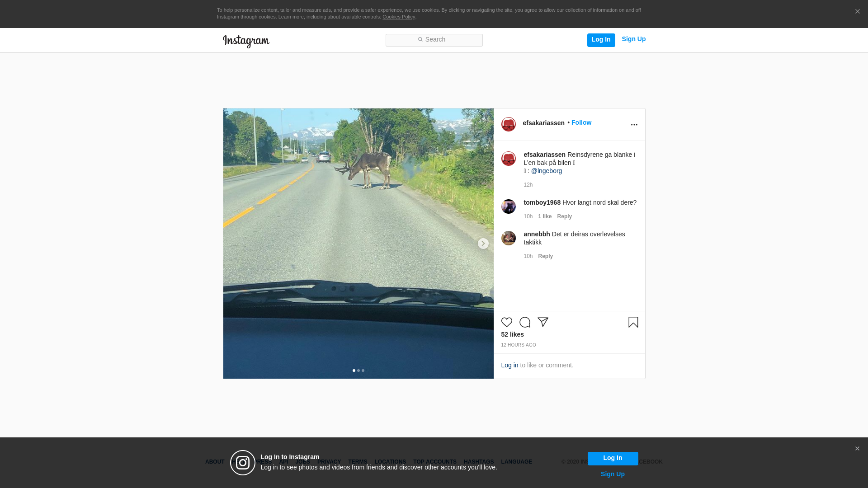Select the second carousel dot
The image size is (868, 488).
[x=359, y=371]
